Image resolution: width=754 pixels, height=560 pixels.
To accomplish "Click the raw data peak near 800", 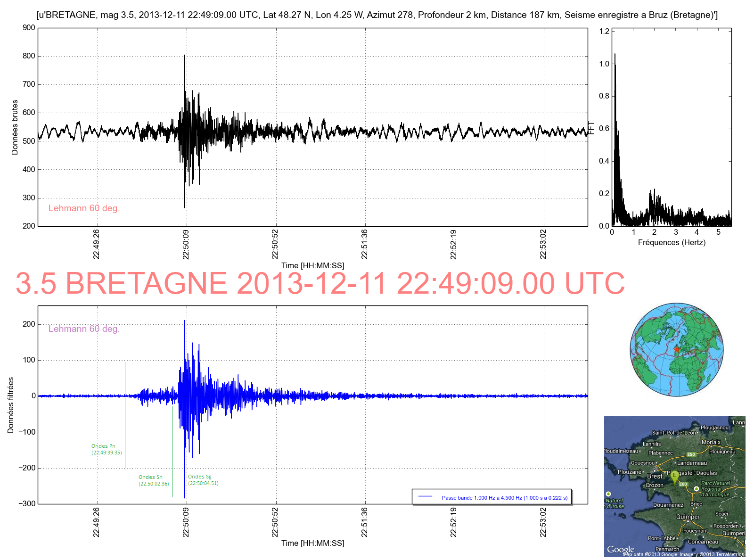I will point(184,56).
